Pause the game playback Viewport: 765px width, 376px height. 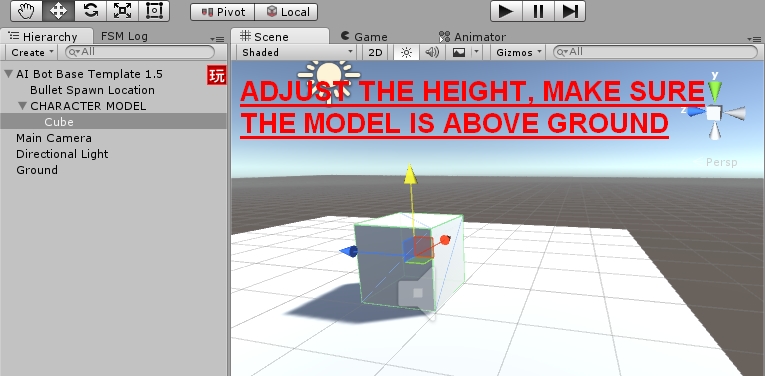click(538, 11)
